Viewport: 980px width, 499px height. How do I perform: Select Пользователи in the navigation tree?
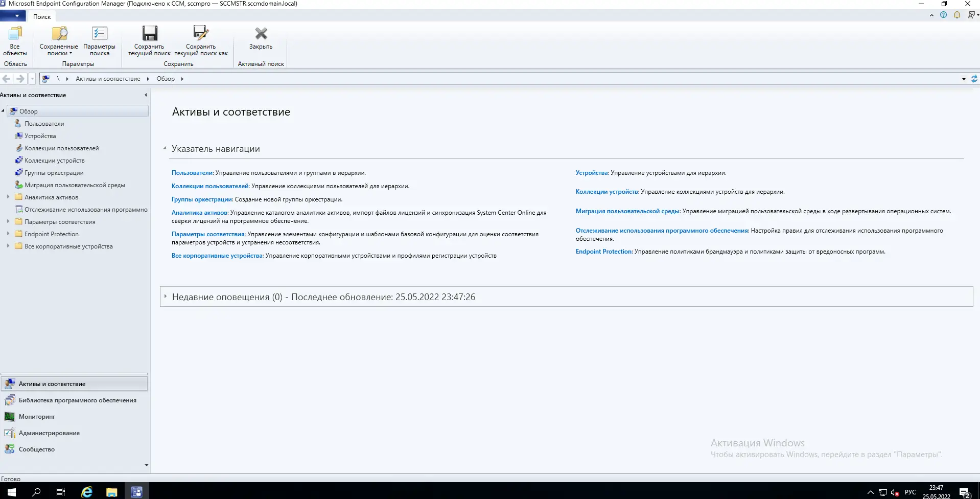[44, 124]
